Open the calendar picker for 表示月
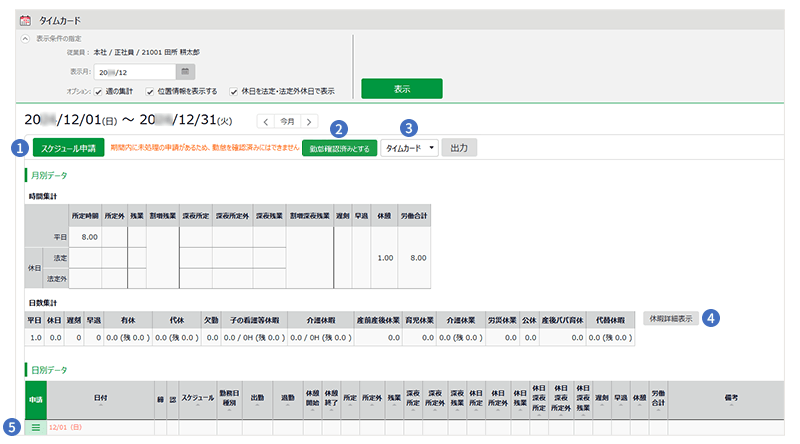 (186, 71)
